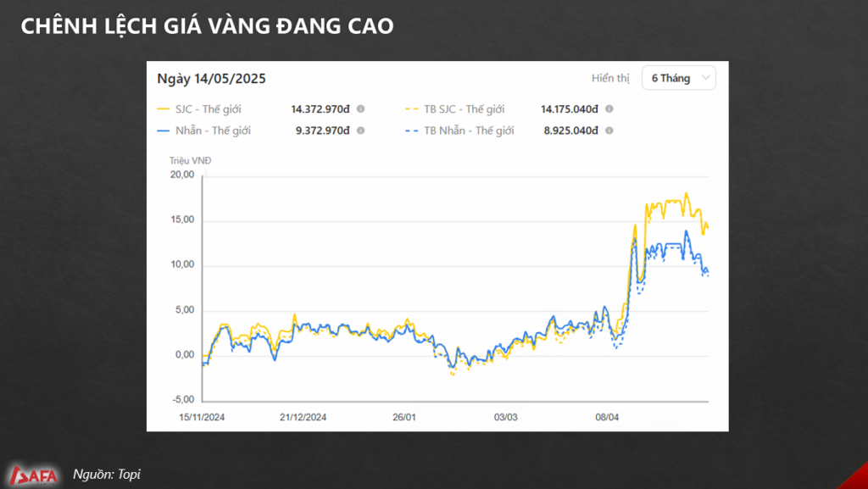Click the value 9.372.970đ
This screenshot has height=489, width=868.
coord(323,131)
